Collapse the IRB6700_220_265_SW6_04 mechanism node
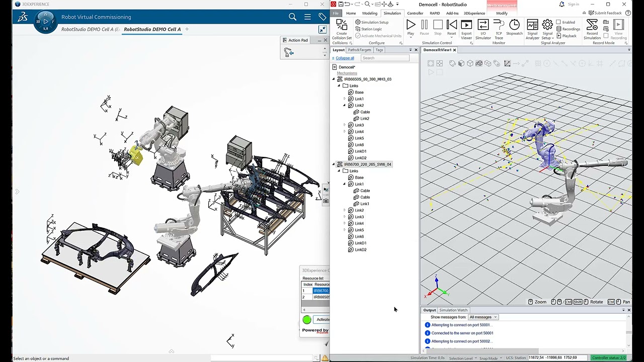This screenshot has width=644, height=362. click(x=333, y=164)
